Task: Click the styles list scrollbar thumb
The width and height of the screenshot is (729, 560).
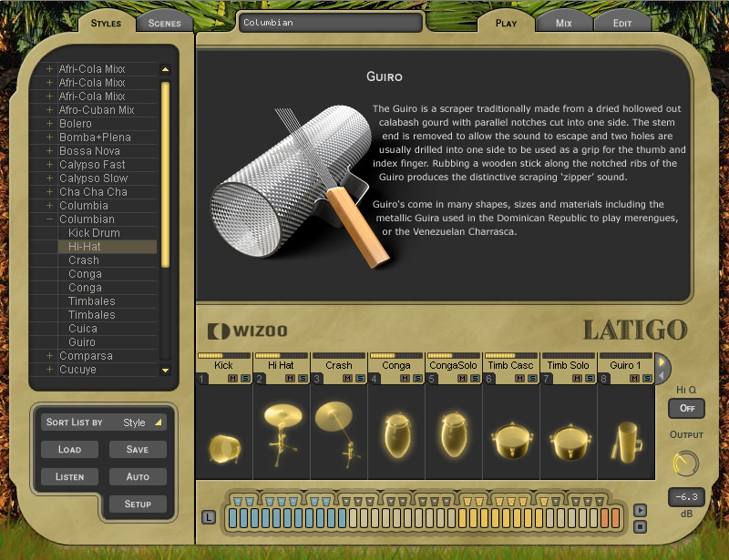Action: 165,174
